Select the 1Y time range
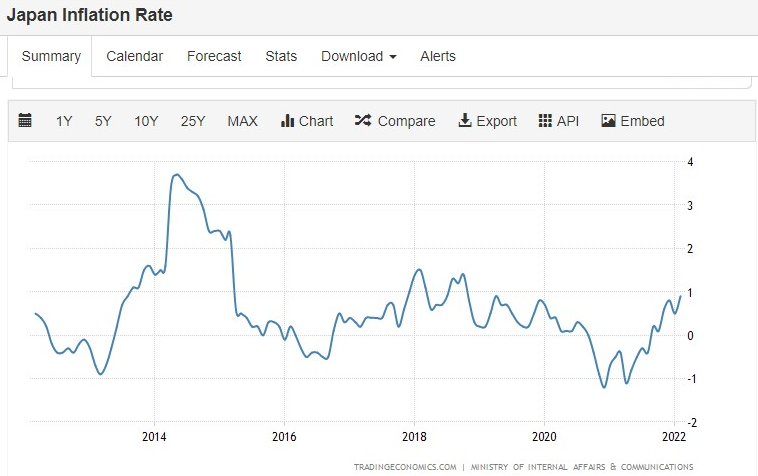This screenshot has width=758, height=476. pyautogui.click(x=64, y=121)
